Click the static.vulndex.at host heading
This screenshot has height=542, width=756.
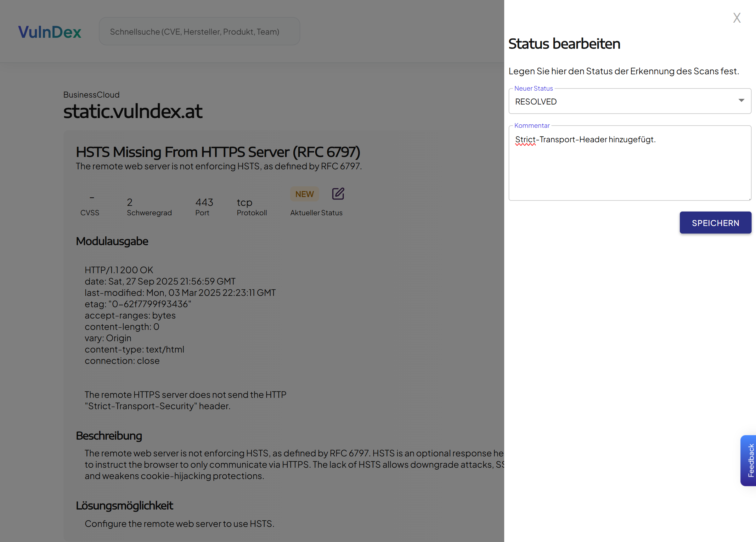tap(133, 111)
